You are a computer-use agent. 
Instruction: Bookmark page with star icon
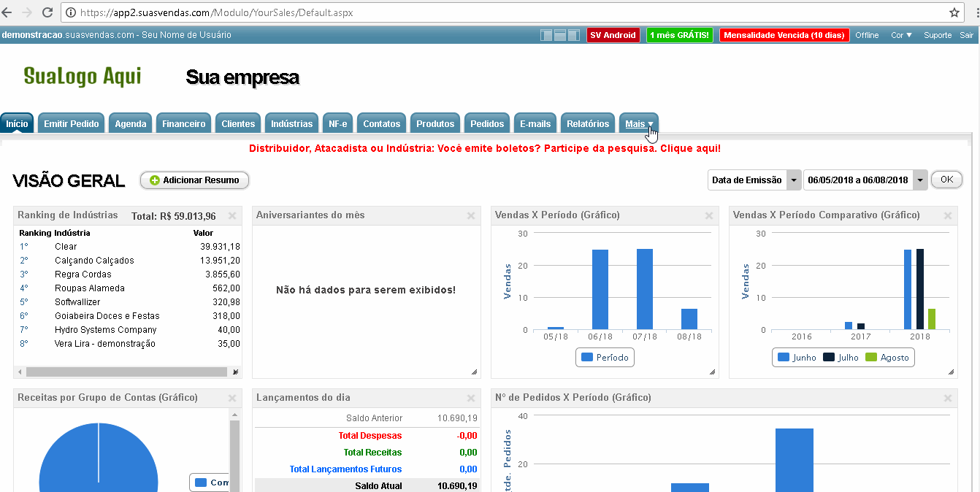coord(954,12)
